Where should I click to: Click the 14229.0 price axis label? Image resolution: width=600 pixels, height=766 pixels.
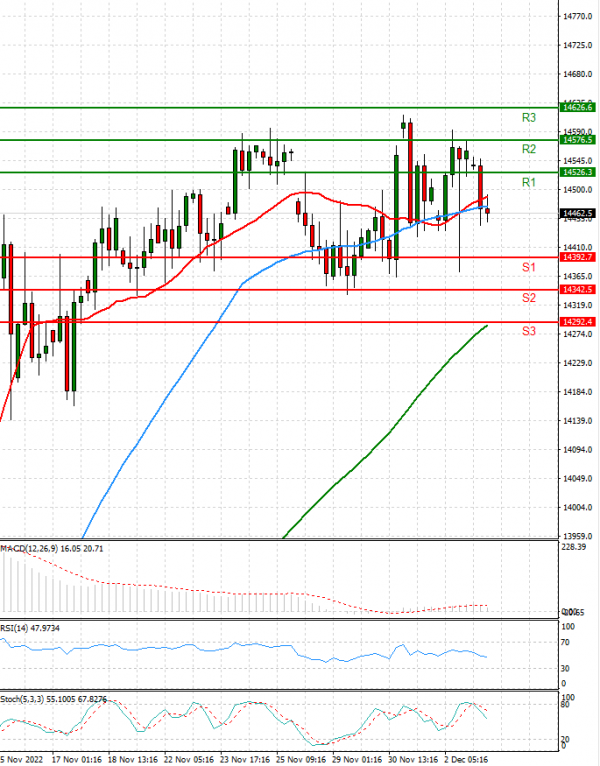click(x=578, y=363)
